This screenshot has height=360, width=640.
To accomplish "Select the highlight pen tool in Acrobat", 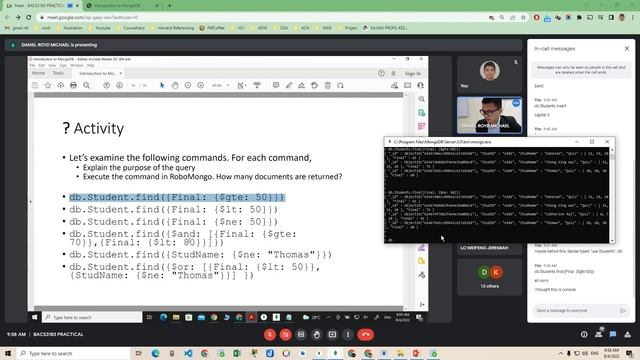I will pyautogui.click(x=289, y=85).
